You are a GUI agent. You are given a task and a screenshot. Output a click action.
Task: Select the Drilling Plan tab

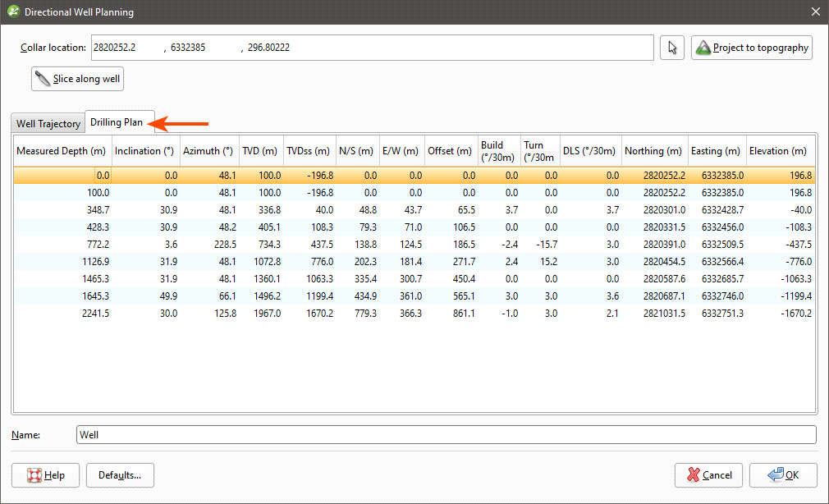(117, 122)
